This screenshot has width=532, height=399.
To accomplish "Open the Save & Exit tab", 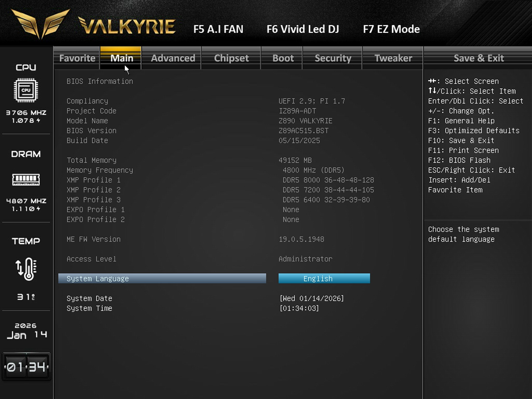I will 478,58.
